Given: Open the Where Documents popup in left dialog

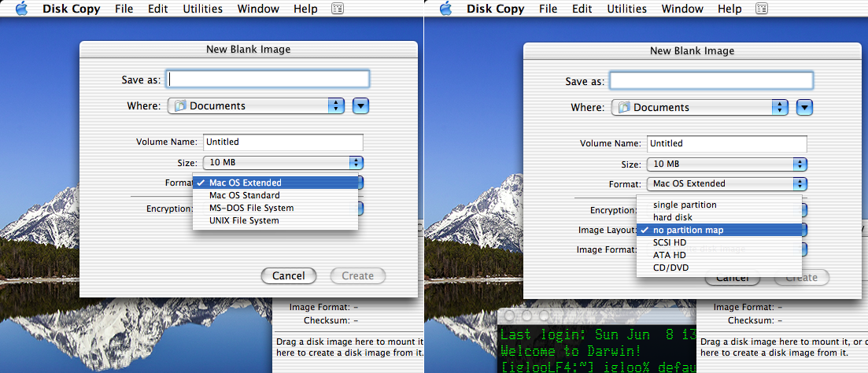Looking at the screenshot, I should pos(257,105).
